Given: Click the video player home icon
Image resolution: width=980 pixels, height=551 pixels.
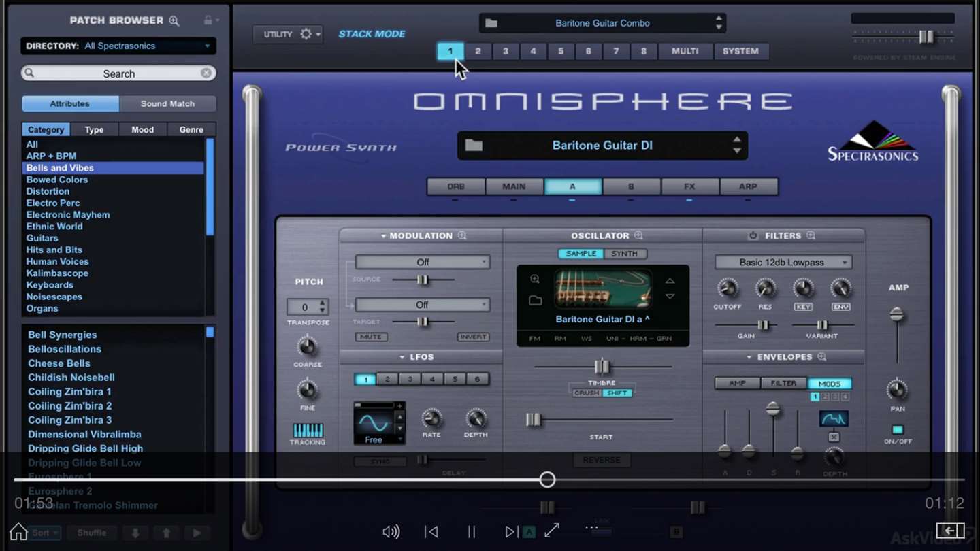Looking at the screenshot, I should pyautogui.click(x=18, y=531).
